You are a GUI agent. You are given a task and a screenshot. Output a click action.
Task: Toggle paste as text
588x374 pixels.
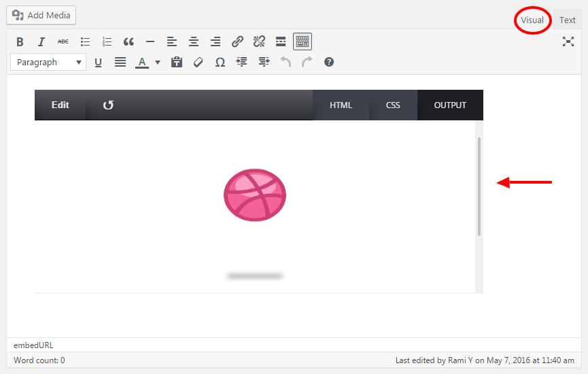[x=177, y=63]
